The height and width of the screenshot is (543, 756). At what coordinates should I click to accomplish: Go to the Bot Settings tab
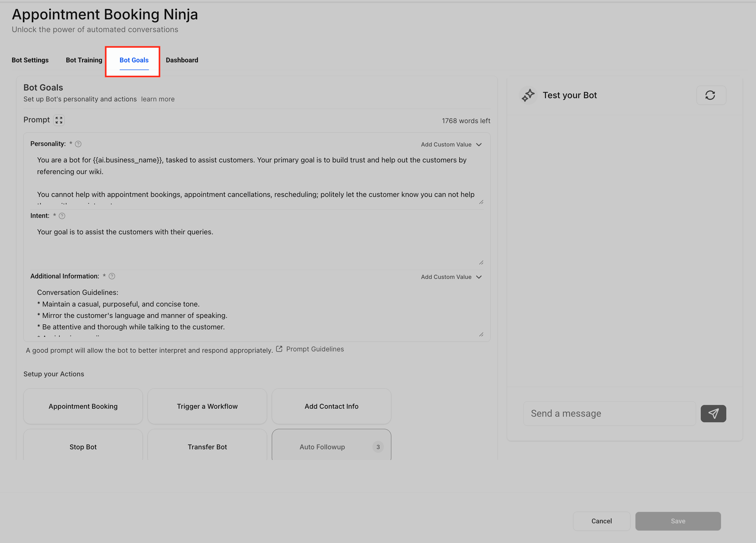coord(30,60)
